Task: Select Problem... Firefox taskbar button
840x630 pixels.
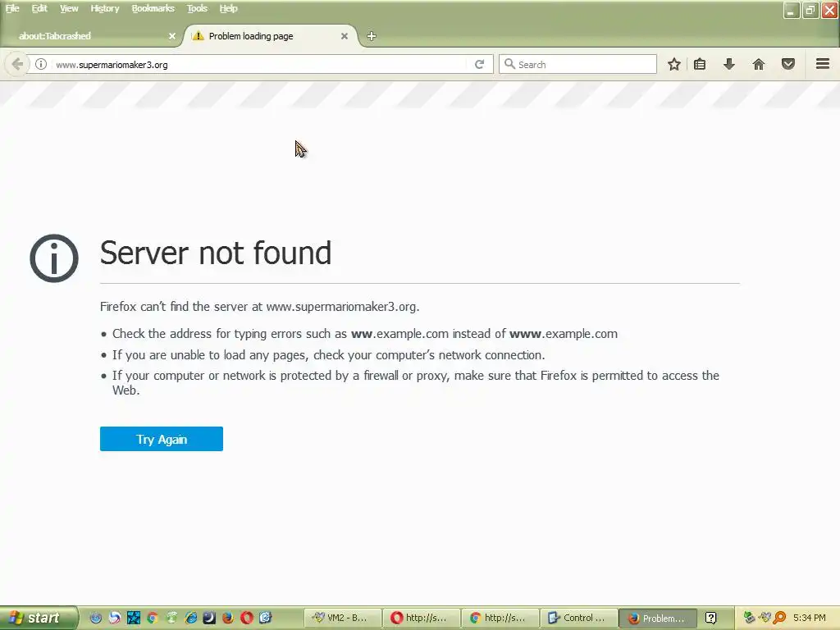Action: click(658, 618)
